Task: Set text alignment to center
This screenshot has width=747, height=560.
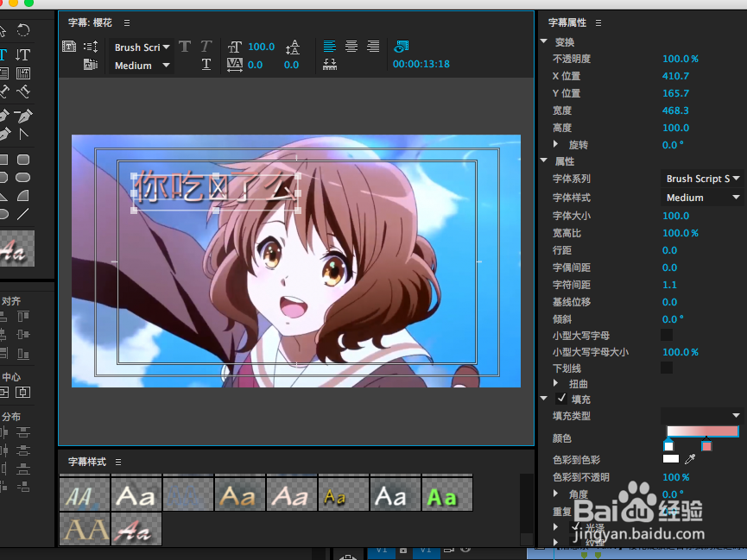Action: pyautogui.click(x=351, y=47)
